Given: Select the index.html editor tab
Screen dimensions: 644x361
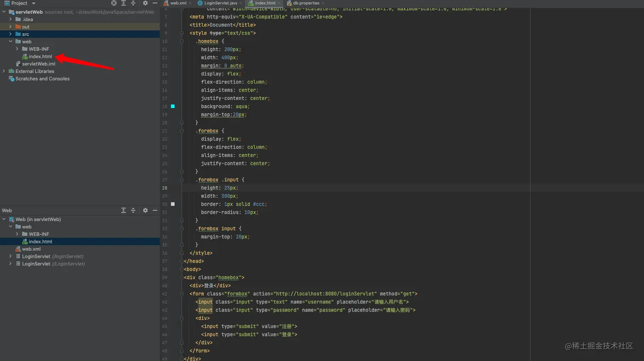Looking at the screenshot, I should [x=265, y=3].
